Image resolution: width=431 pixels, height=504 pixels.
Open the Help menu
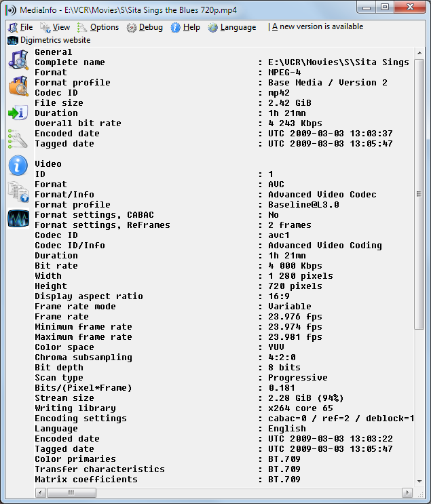point(185,27)
